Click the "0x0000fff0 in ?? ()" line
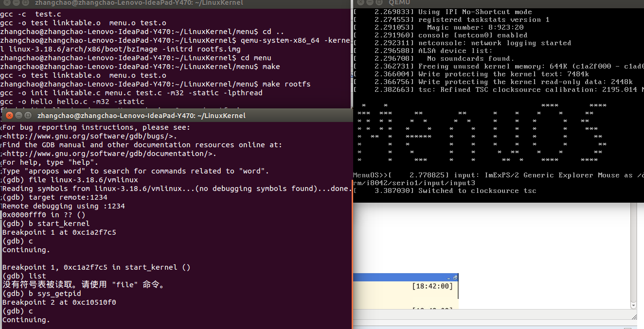The width and height of the screenshot is (644, 329). pos(44,215)
